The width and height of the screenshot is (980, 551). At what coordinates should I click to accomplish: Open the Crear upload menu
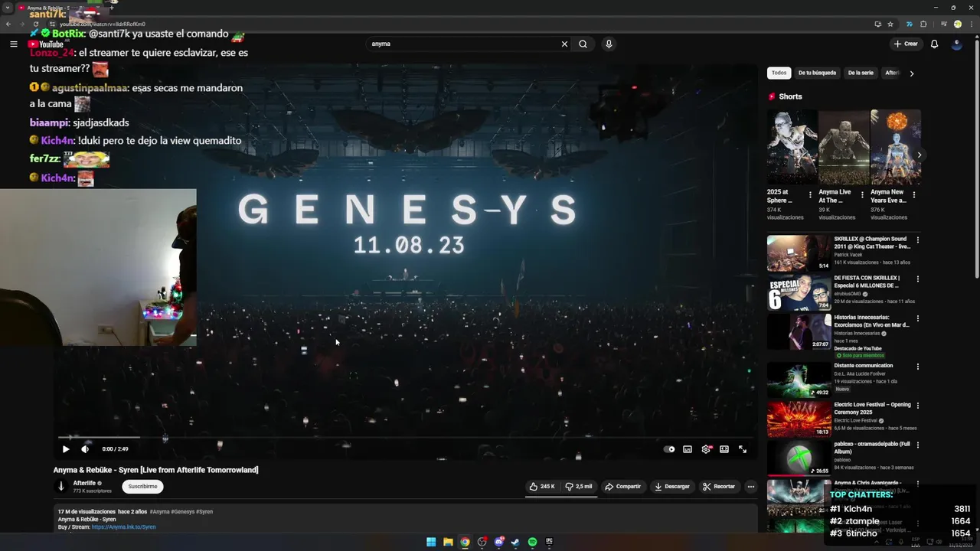(x=905, y=44)
